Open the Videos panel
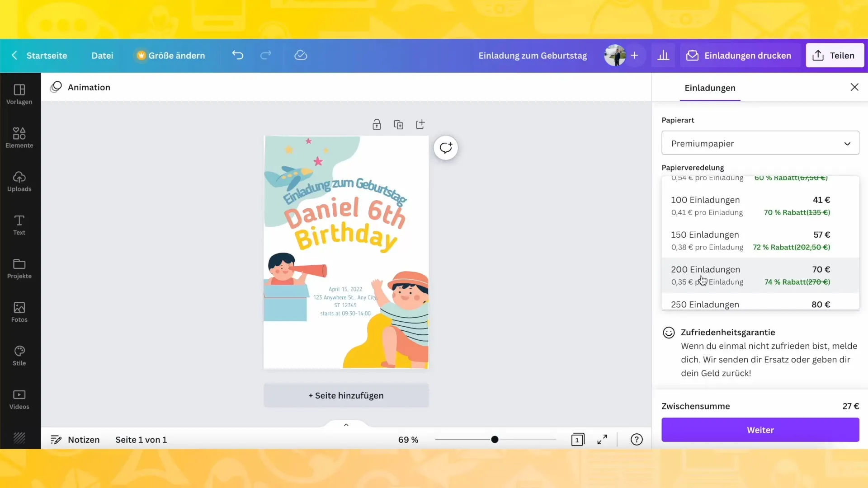Viewport: 868px width, 488px height. (x=19, y=399)
